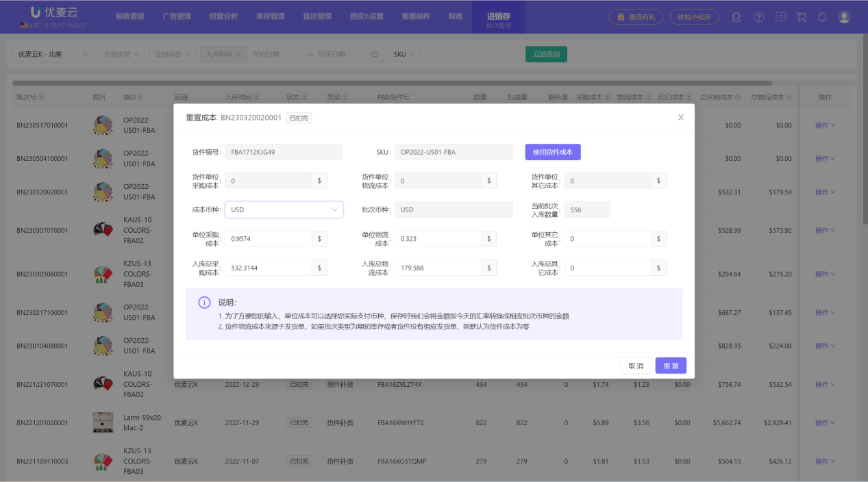Image resolution: width=868 pixels, height=482 pixels.
Task: Click the user avatar icon
Action: [844, 17]
